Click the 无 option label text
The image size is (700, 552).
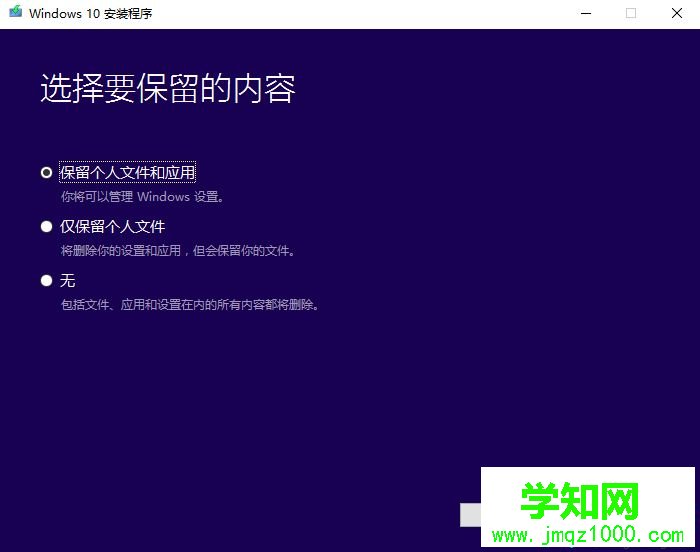[67, 280]
